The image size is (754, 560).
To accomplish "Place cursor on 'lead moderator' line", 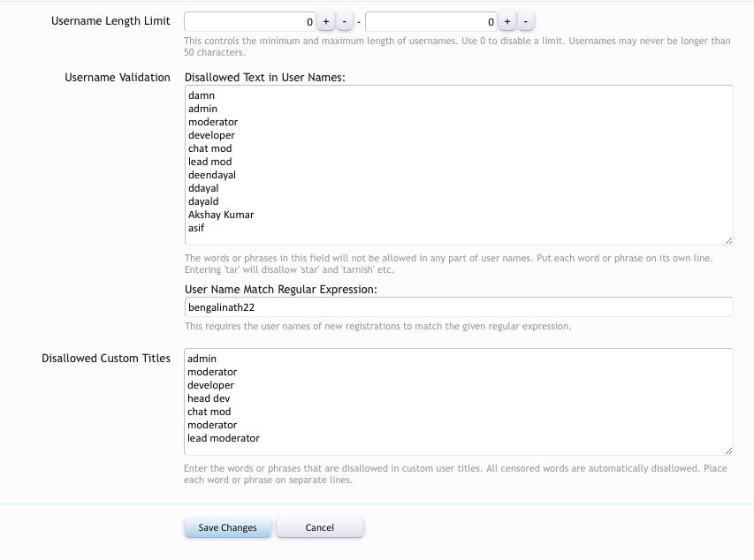I will tap(224, 438).
